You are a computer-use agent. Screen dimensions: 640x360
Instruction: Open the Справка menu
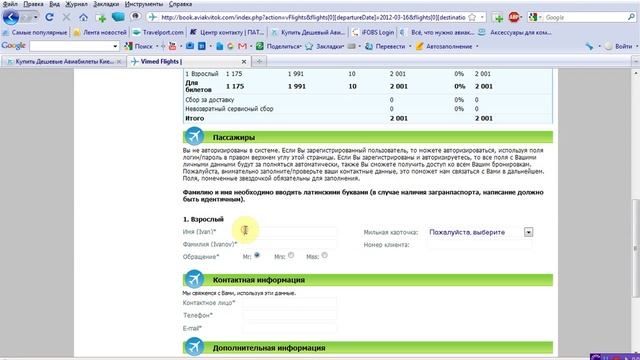point(180,4)
